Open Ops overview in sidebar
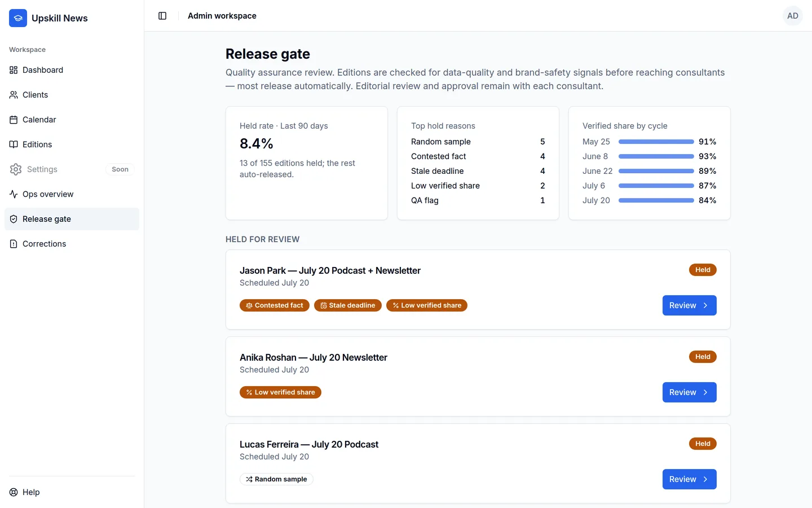 (72, 194)
